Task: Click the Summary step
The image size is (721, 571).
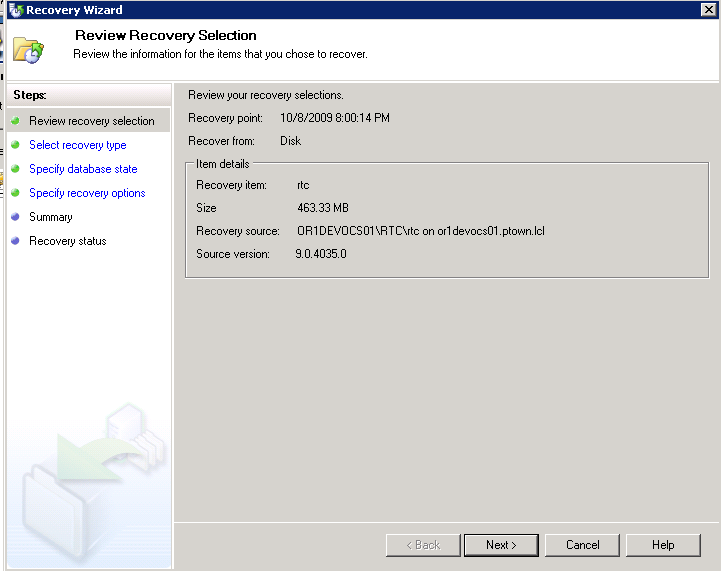Action: click(51, 217)
